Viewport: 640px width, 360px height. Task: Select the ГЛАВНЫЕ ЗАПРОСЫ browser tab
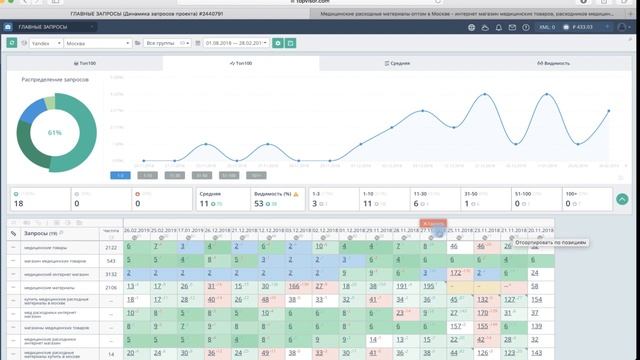pyautogui.click(x=147, y=13)
